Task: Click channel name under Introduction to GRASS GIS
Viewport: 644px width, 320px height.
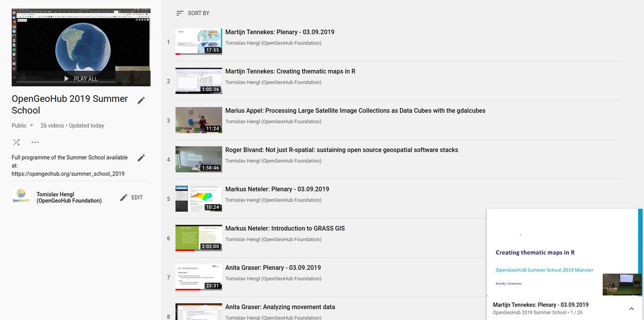Action: (273, 239)
